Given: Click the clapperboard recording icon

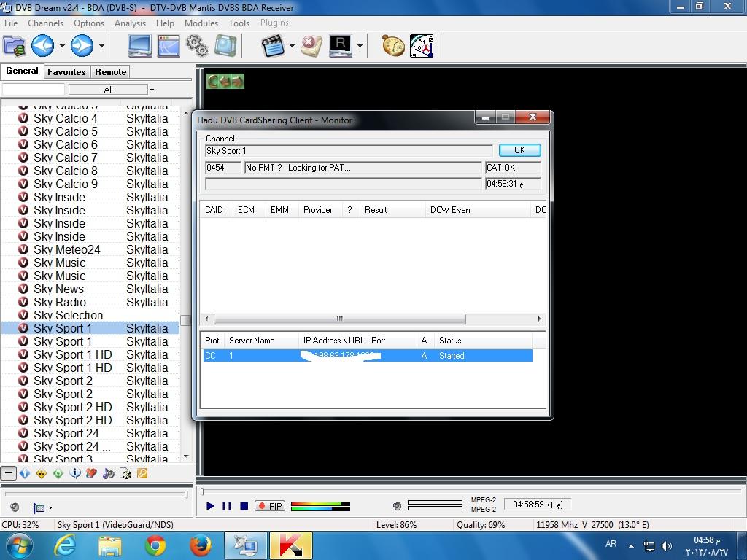Looking at the screenshot, I should coord(273,46).
